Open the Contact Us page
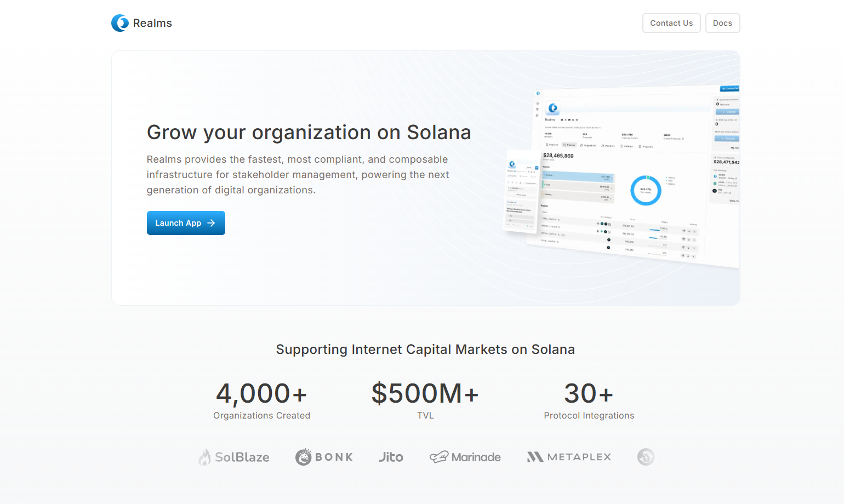844x504 pixels. pos(671,23)
